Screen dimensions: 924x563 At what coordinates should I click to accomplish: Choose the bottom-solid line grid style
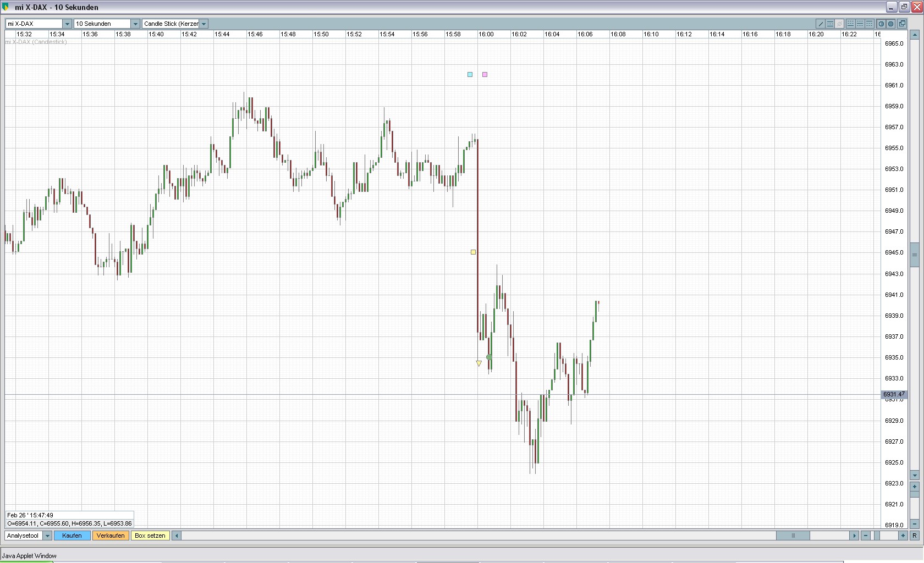(851, 24)
